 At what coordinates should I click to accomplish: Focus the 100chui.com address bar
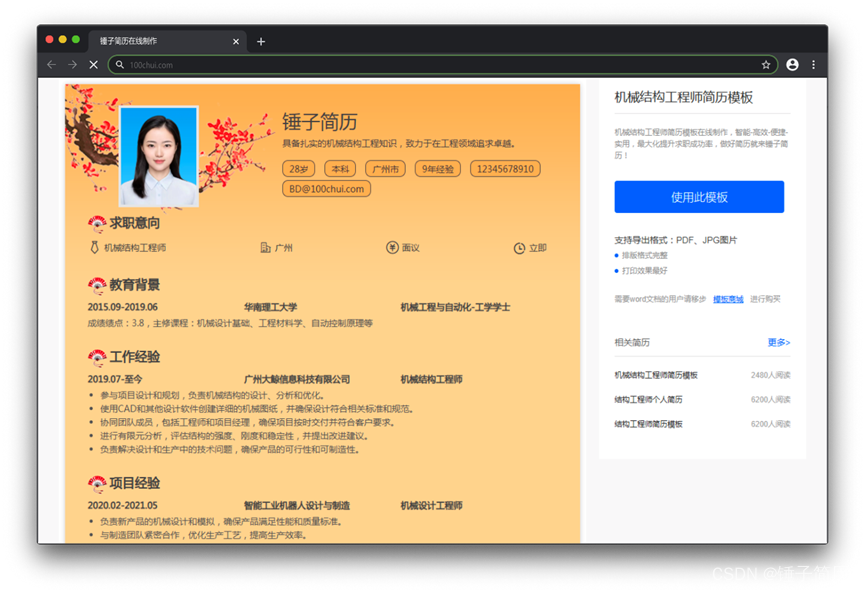442,65
